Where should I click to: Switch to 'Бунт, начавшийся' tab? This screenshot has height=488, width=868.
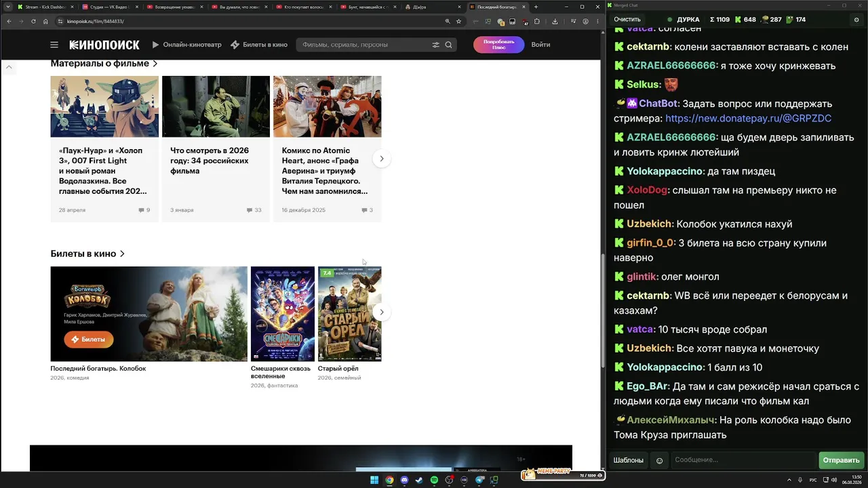pyautogui.click(x=368, y=7)
